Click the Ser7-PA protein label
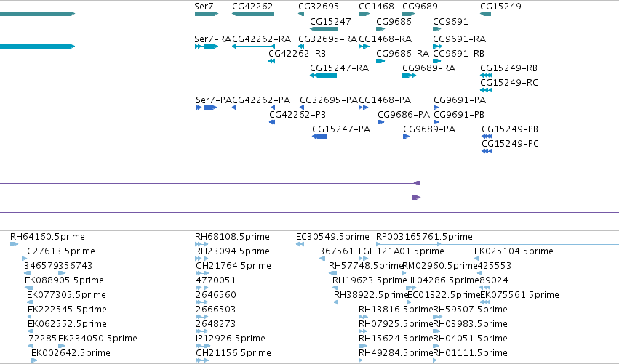Viewport: 619px width, 364px height. coord(214,100)
